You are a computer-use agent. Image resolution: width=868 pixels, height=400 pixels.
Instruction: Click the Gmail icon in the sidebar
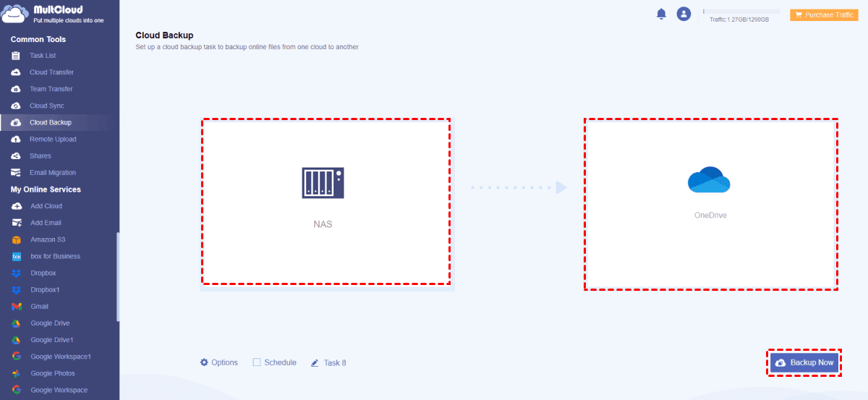pyautogui.click(x=17, y=307)
